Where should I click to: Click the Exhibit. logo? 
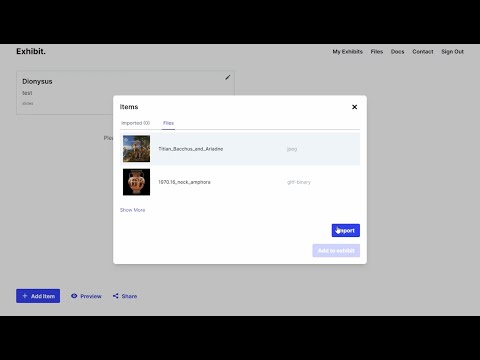[x=31, y=51]
